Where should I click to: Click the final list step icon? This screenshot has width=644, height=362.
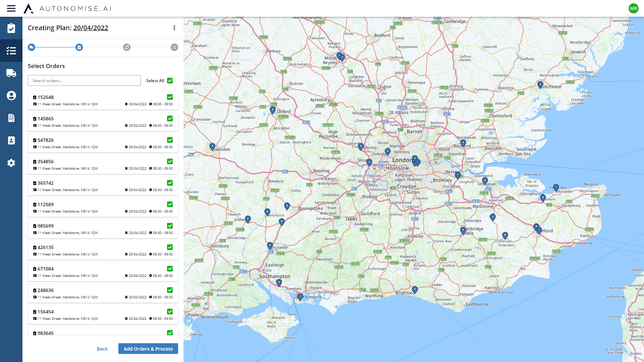(174, 47)
